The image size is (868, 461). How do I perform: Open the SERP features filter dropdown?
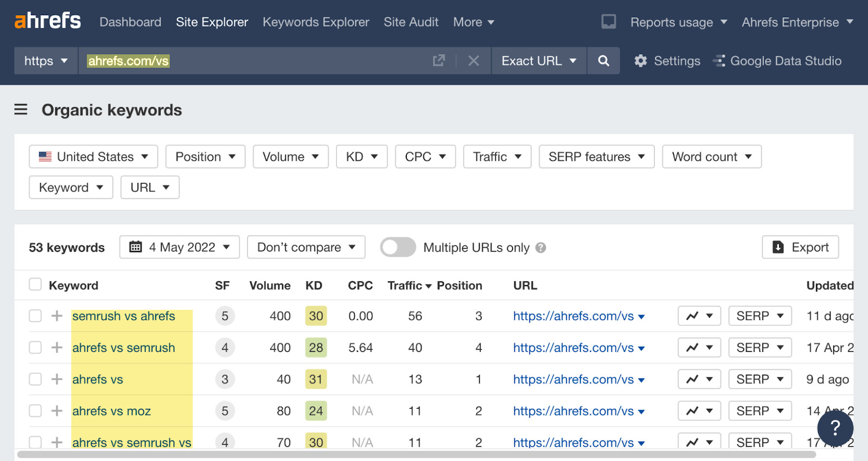tap(596, 156)
